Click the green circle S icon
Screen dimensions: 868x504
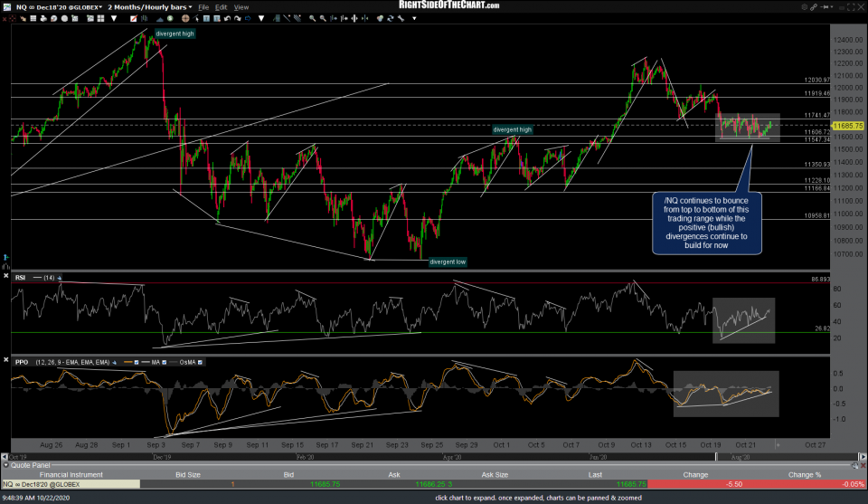170,18
